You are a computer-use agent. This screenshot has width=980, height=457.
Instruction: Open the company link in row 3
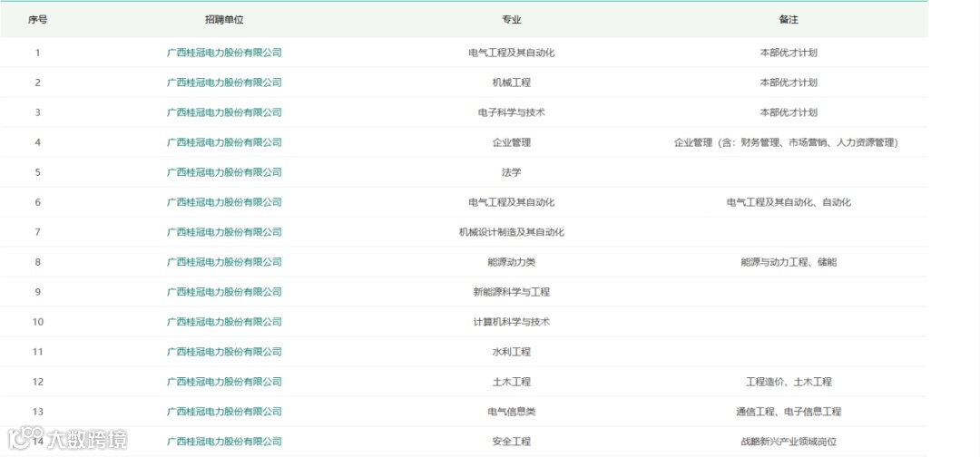224,112
